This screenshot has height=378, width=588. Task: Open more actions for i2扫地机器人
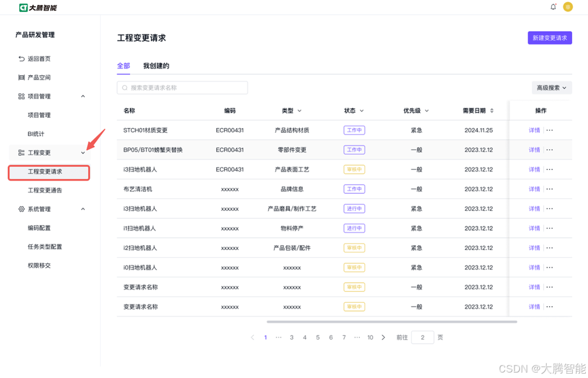coord(549,248)
